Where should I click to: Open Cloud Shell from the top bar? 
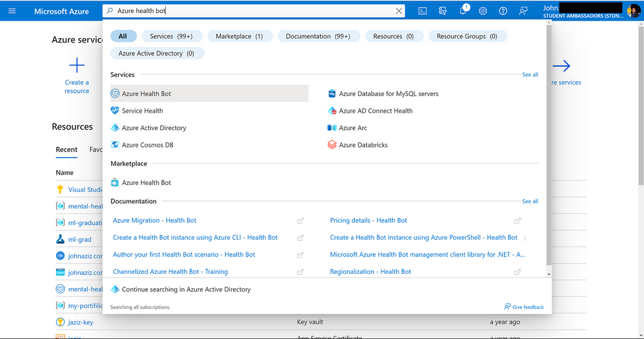point(422,11)
